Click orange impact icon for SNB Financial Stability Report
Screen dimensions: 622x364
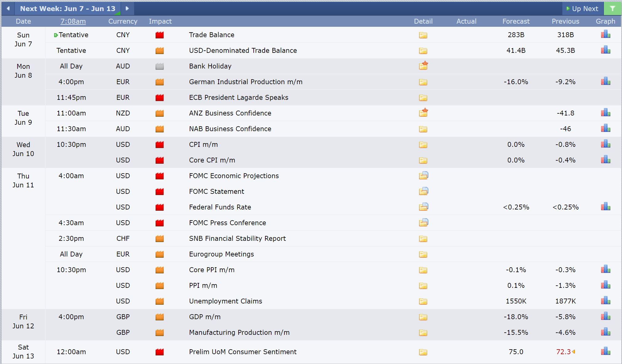coord(160,239)
